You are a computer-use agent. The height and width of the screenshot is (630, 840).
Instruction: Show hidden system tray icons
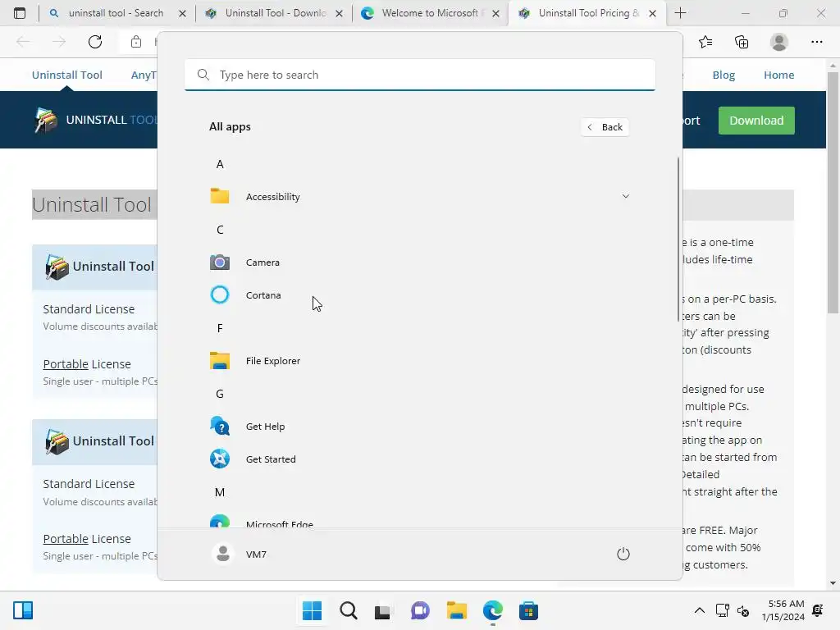coord(700,610)
